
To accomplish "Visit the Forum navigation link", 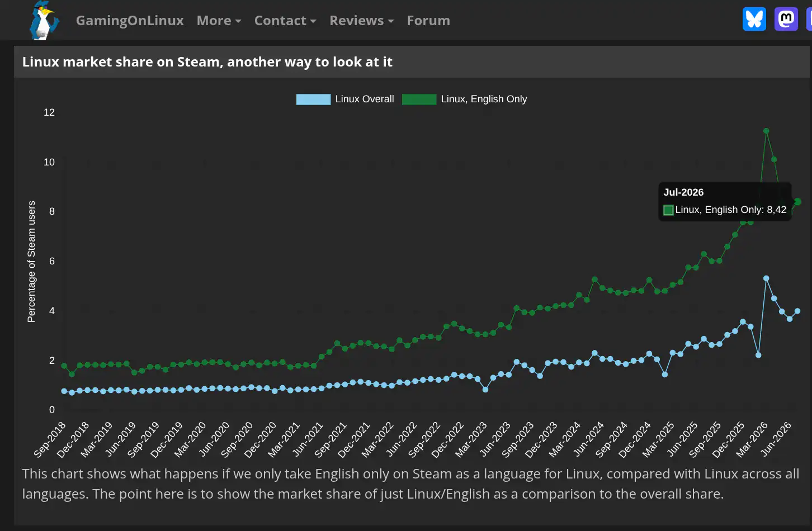I will [x=428, y=21].
